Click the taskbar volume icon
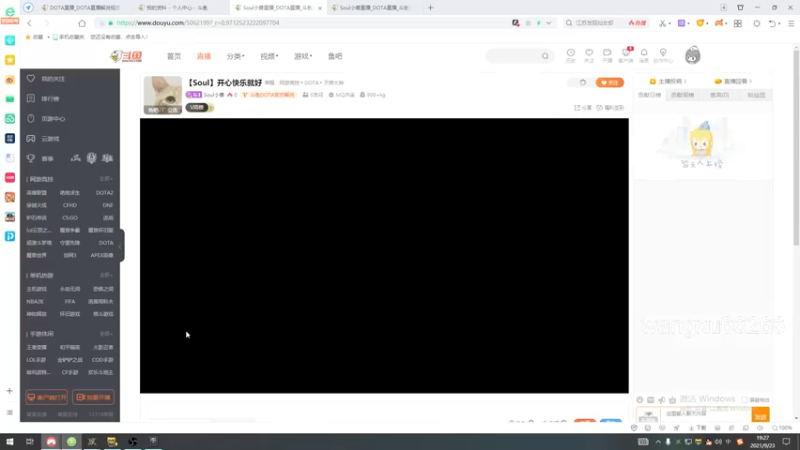Viewport: 800px width, 450px height. 718,442
